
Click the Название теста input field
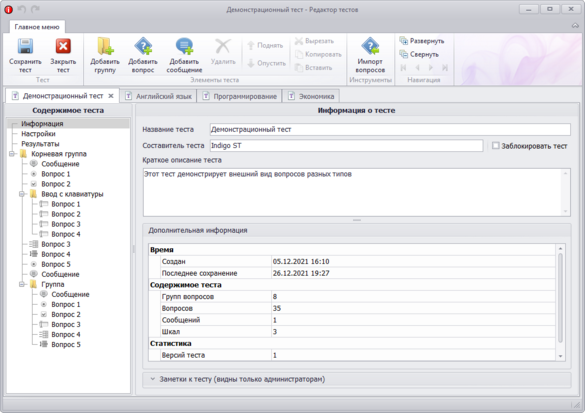click(390, 129)
